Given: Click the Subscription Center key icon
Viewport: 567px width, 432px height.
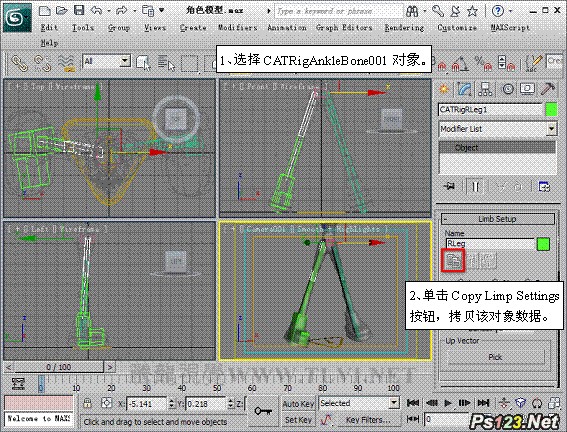Looking at the screenshot, I should (438, 11).
